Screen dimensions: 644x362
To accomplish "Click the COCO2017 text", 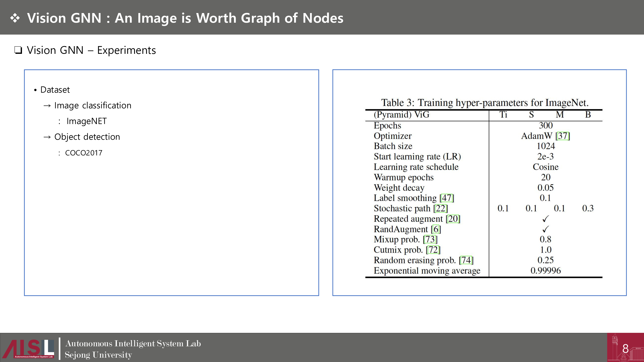I will point(84,153).
